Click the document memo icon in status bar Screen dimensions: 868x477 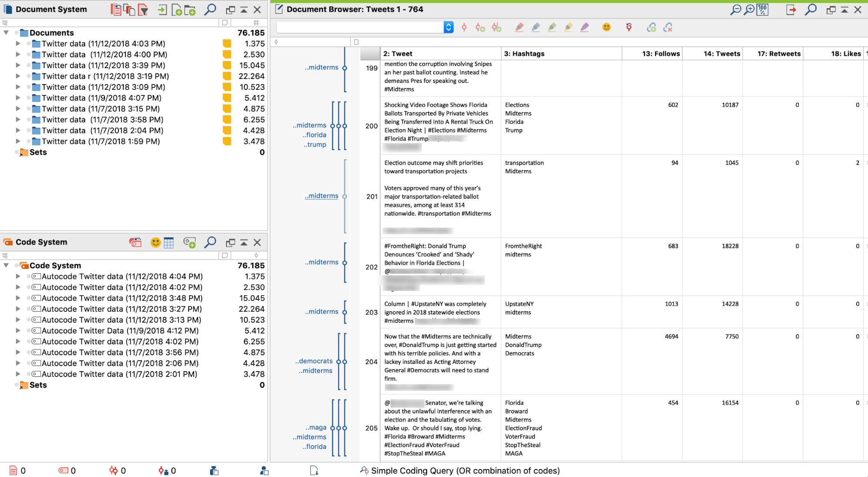(314, 470)
